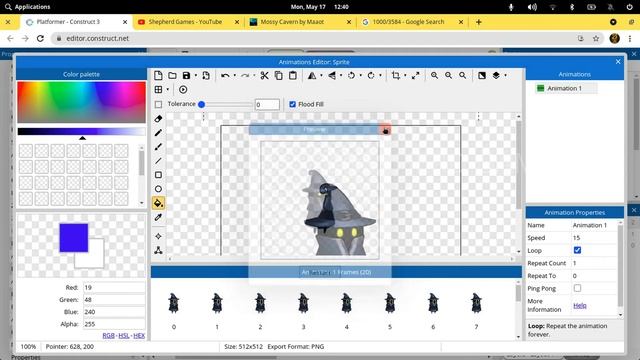Toggle the background brightness icon
640x360 pixels.
482,76
